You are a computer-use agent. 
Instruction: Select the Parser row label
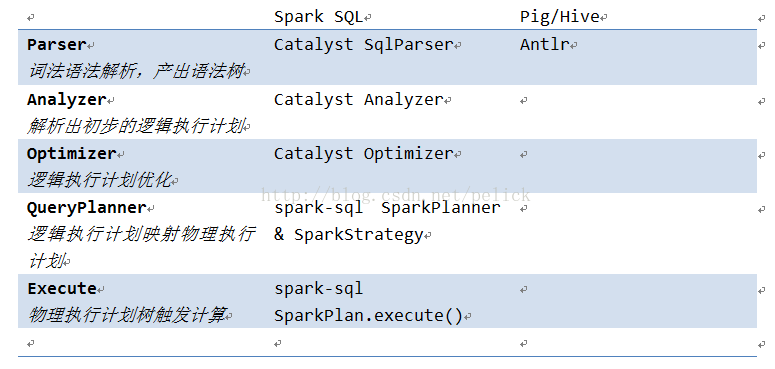pyautogui.click(x=56, y=45)
